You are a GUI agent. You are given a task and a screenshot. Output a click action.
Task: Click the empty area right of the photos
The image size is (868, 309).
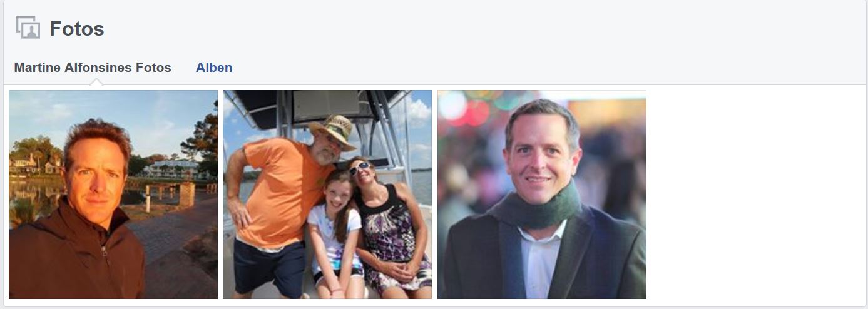756,195
